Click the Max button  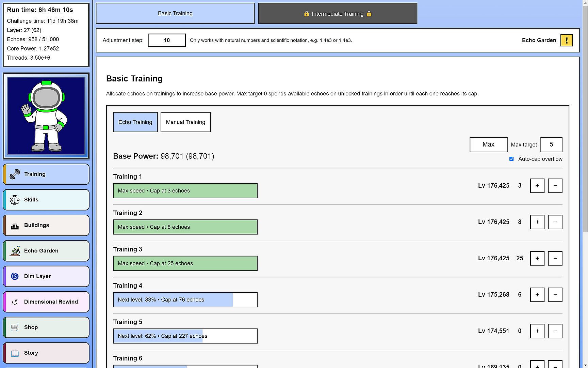point(488,144)
